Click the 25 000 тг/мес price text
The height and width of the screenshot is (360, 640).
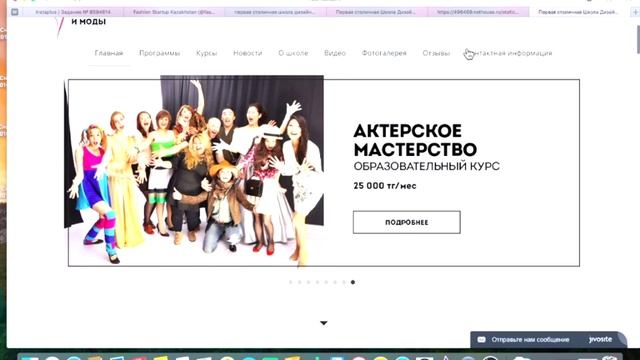pos(385,186)
